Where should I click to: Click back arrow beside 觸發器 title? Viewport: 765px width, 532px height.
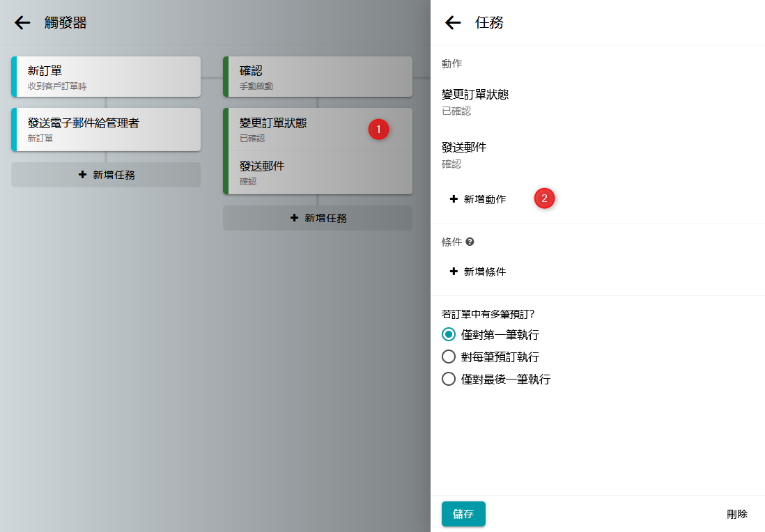coord(22,23)
